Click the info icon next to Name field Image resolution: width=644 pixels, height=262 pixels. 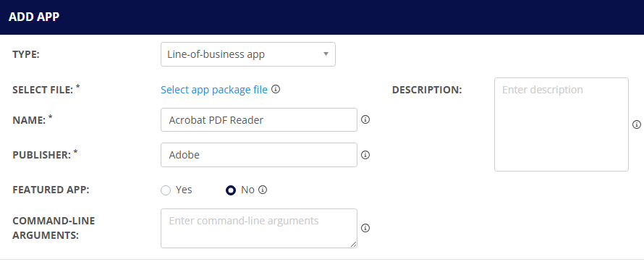(x=365, y=119)
